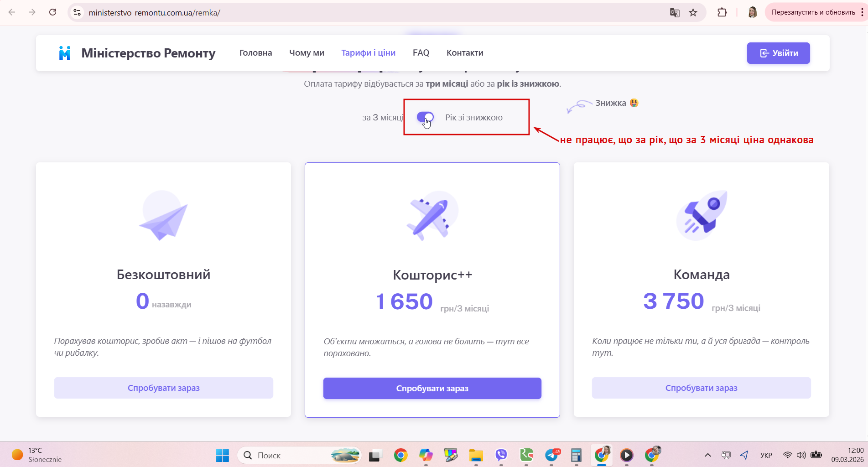Open the Chrome profile avatar
The height and width of the screenshot is (467, 868).
tap(753, 12)
